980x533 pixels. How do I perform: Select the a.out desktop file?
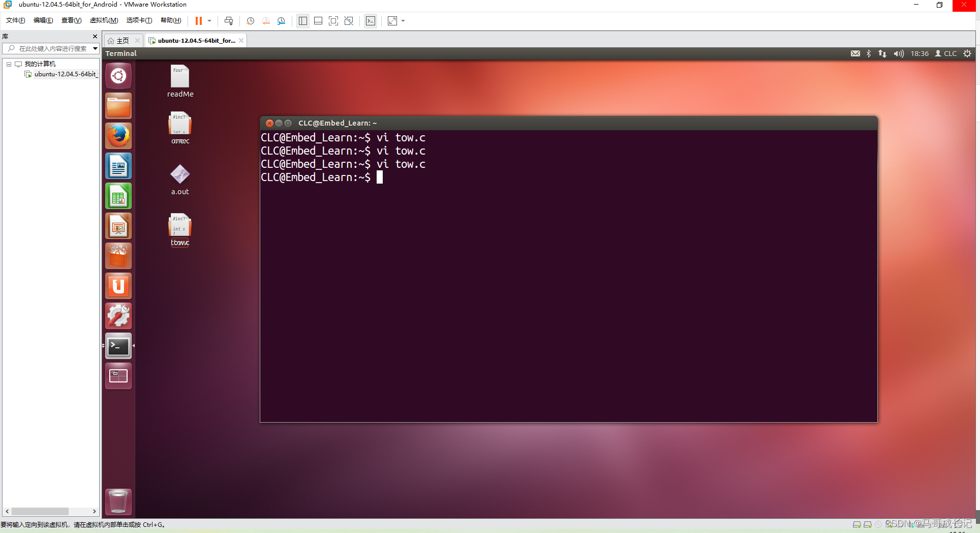pos(180,180)
